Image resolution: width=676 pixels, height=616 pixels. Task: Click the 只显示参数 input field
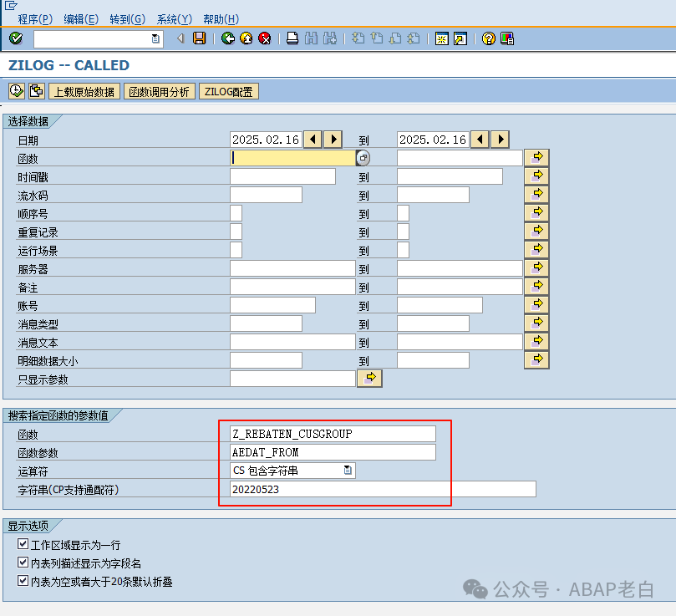(x=292, y=379)
